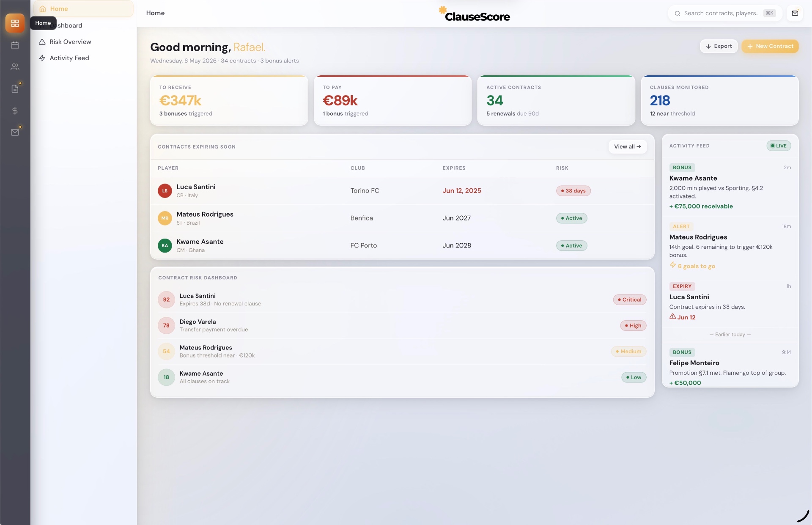This screenshot has height=525, width=812.
Task: Focus the search contracts field
Action: (x=725, y=13)
